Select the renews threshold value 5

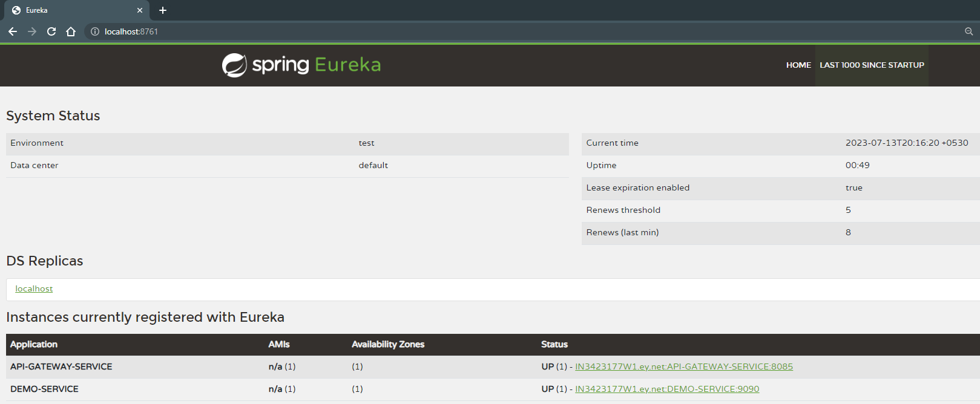[848, 210]
